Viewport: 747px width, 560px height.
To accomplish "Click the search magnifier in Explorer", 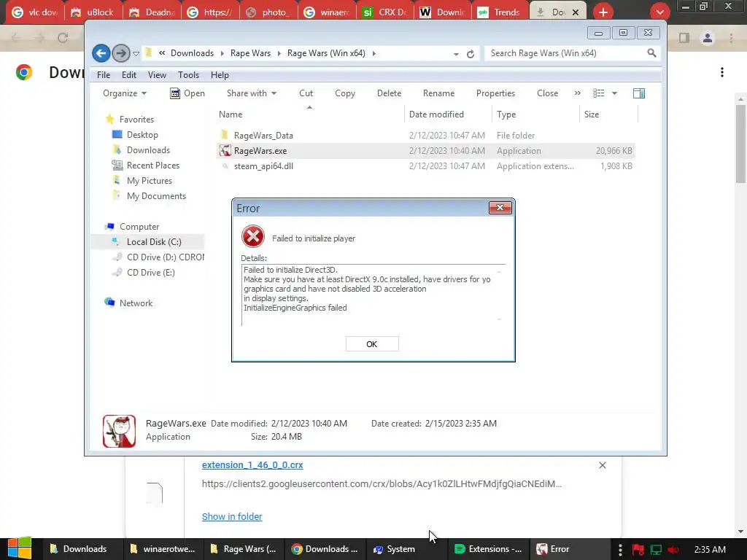I will 651,52.
